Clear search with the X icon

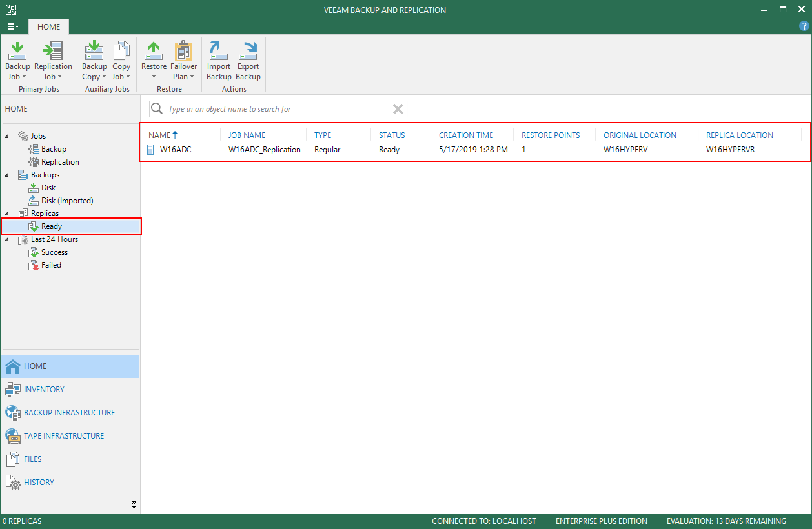[x=398, y=109]
